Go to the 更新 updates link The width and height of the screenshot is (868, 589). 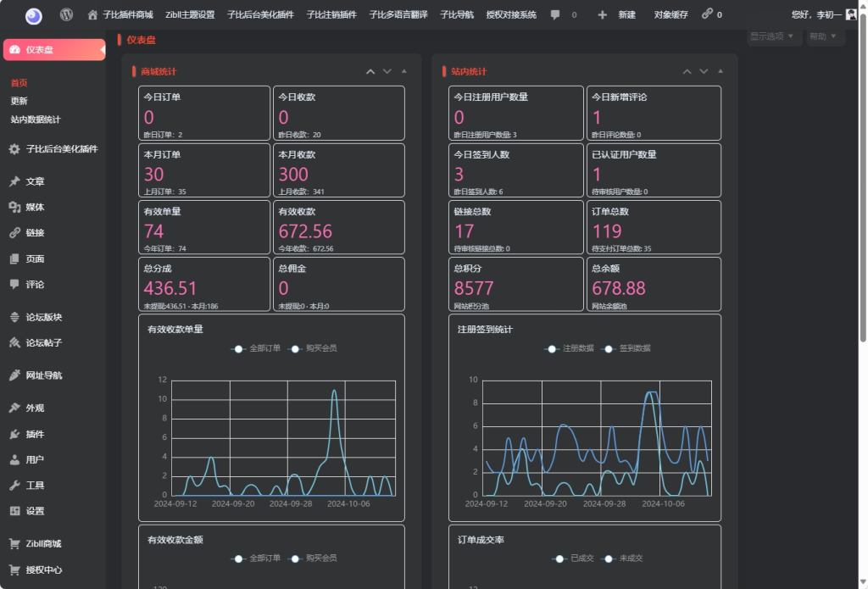click(19, 101)
